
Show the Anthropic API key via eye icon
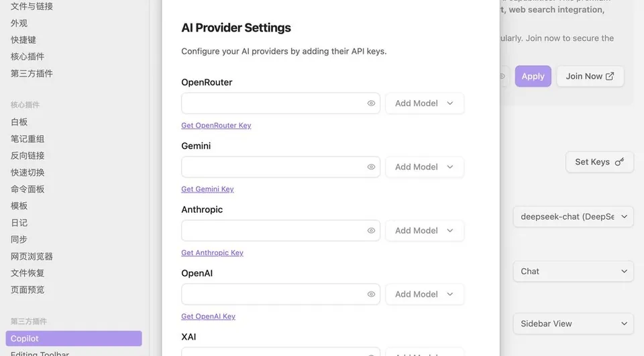point(371,230)
